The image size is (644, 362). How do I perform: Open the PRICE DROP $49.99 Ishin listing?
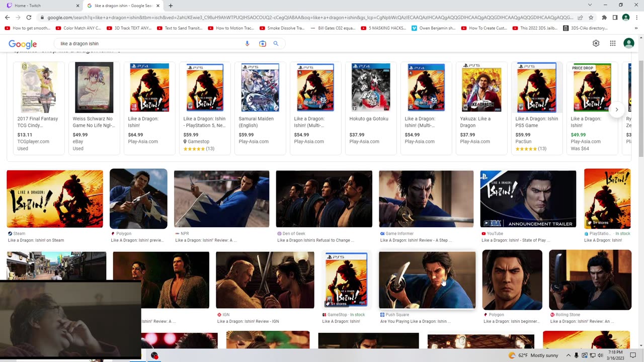click(592, 108)
